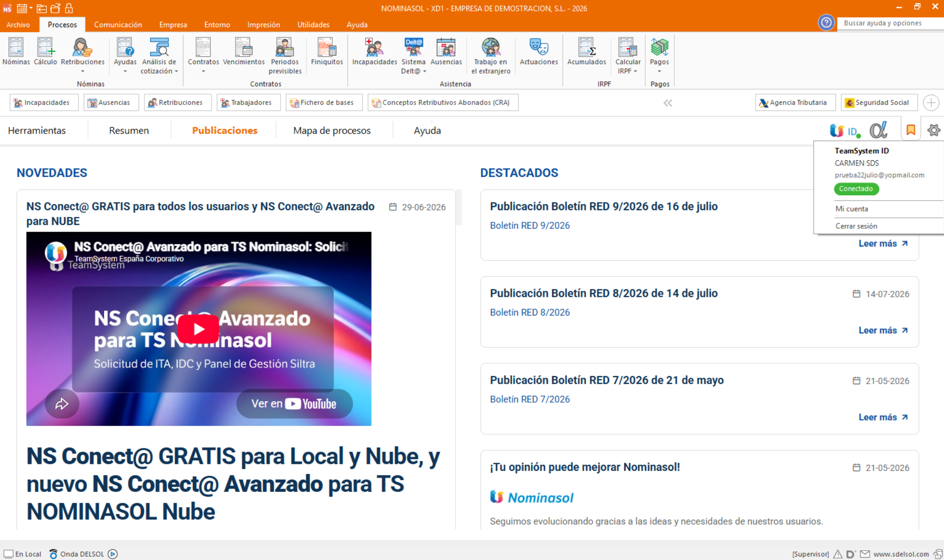The width and height of the screenshot is (944, 560).
Task: Launch the Cálculo payroll calculation tool
Action: click(45, 52)
